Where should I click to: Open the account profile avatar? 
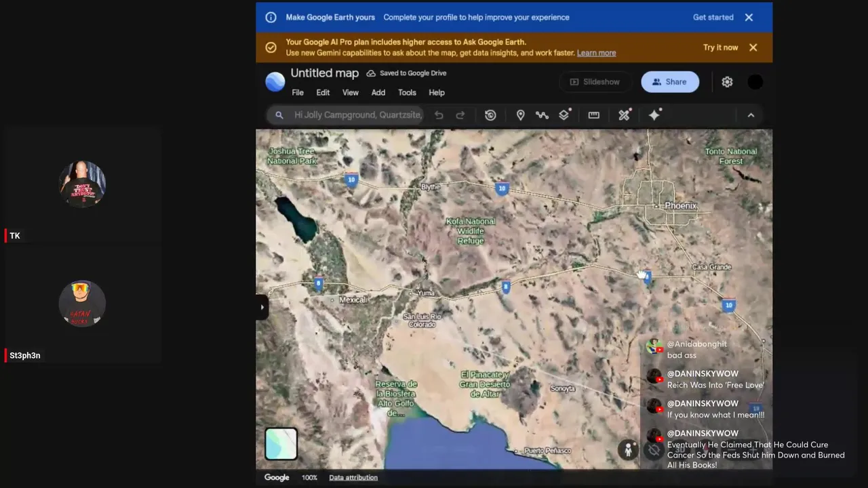[755, 82]
